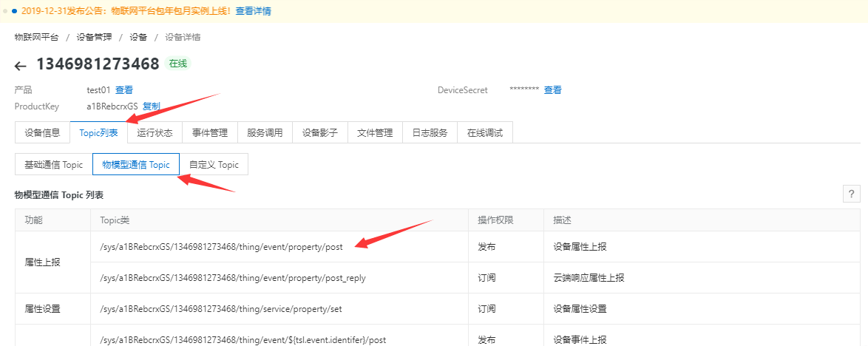
Task: Switch to 设备信息 tab
Action: (43, 133)
